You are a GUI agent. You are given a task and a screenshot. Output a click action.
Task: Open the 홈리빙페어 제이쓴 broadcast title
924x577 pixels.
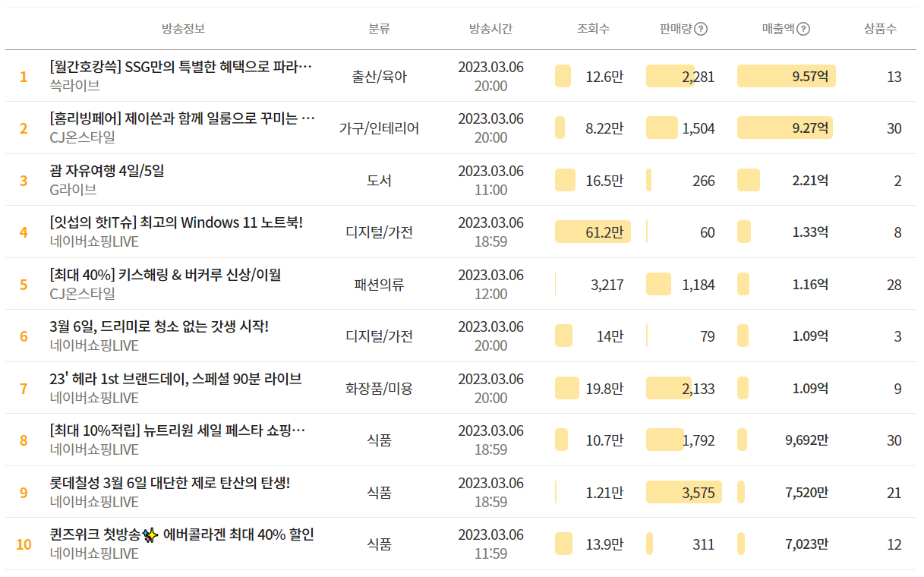pos(182,118)
